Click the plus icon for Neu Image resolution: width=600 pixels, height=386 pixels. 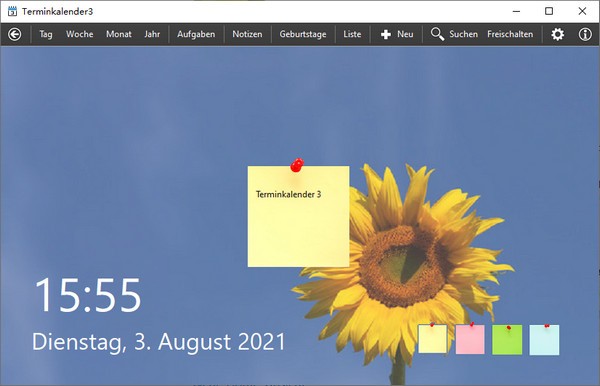[x=386, y=34]
